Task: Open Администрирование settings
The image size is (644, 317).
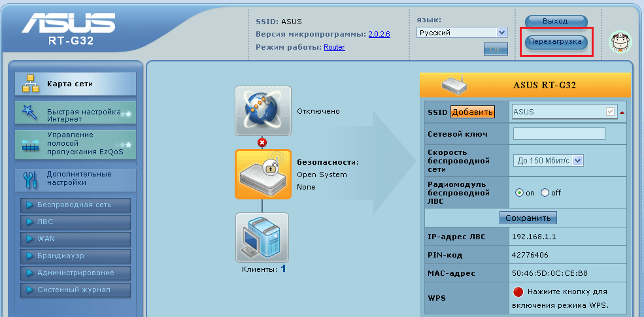Action: pyautogui.click(x=75, y=273)
